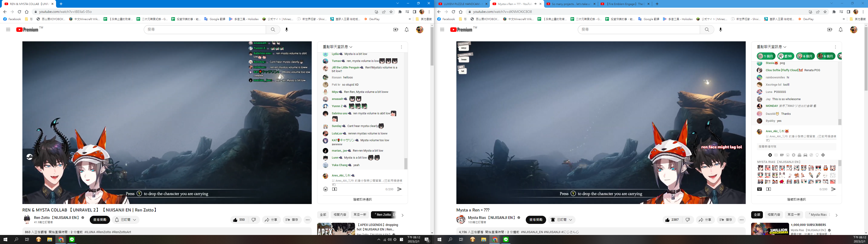Dislike the Mysta Rias video

688,220
